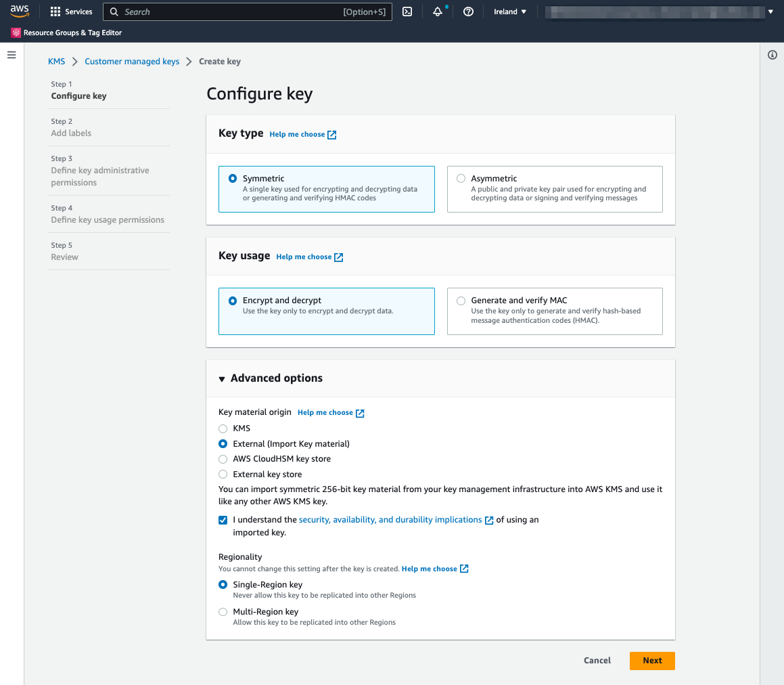
Task: Choose External (Import Key material) origin
Action: click(223, 444)
